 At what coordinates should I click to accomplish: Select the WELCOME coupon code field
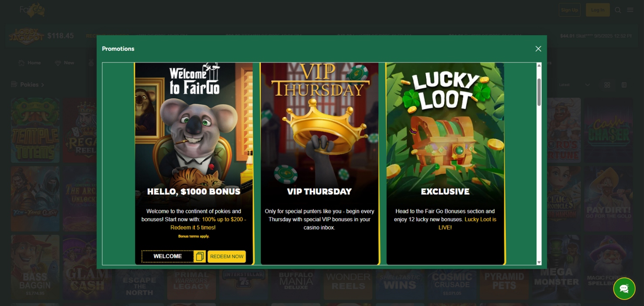[x=168, y=257]
